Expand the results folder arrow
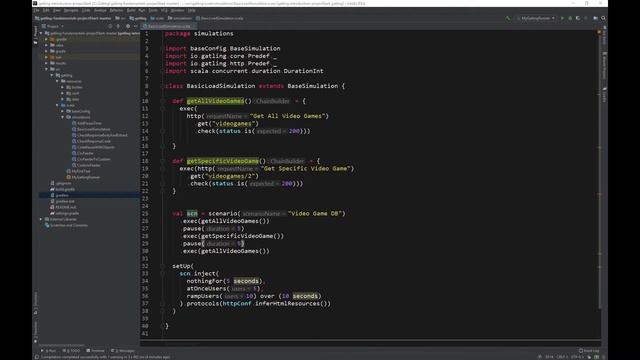Screen dimensions: 640x360 [x=47, y=63]
